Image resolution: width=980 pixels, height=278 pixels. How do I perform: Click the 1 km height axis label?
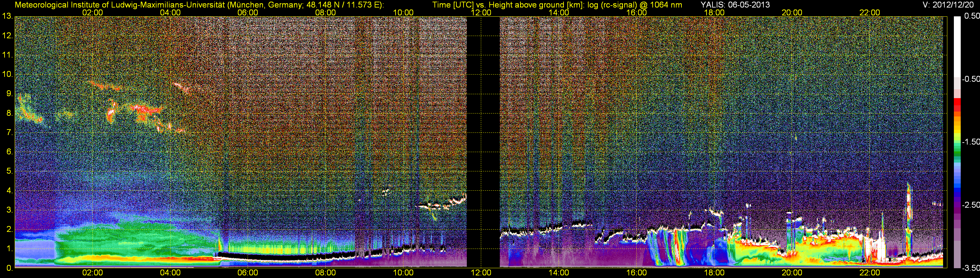point(9,248)
